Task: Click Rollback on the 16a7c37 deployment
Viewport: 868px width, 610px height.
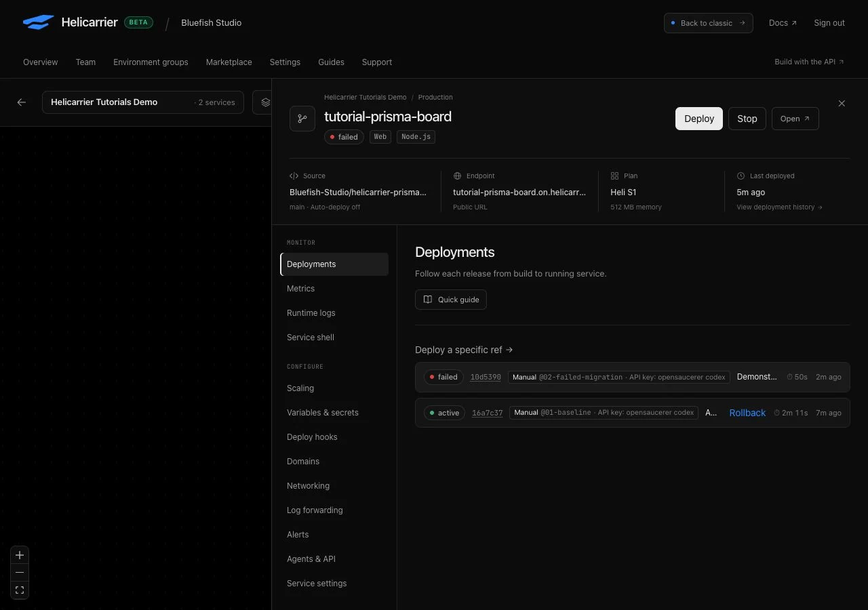Action: point(747,413)
